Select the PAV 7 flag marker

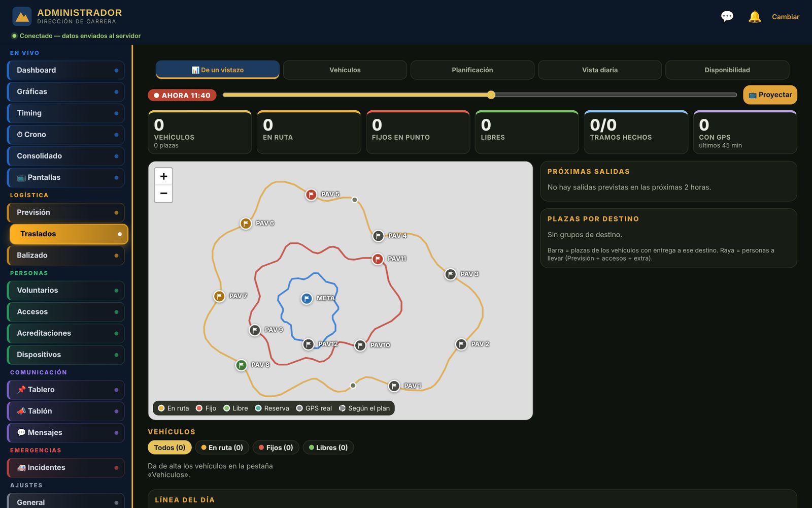click(219, 296)
